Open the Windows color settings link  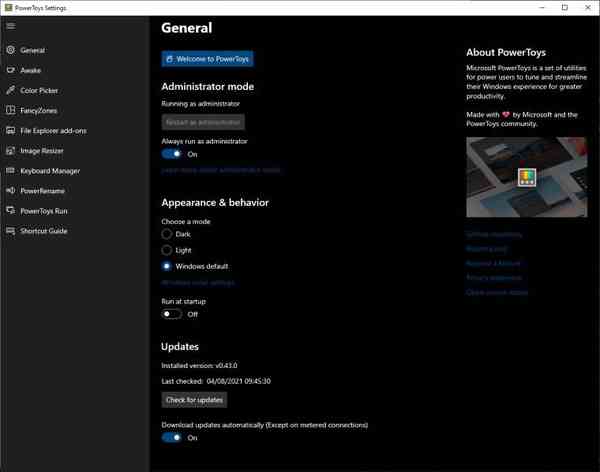(x=198, y=283)
